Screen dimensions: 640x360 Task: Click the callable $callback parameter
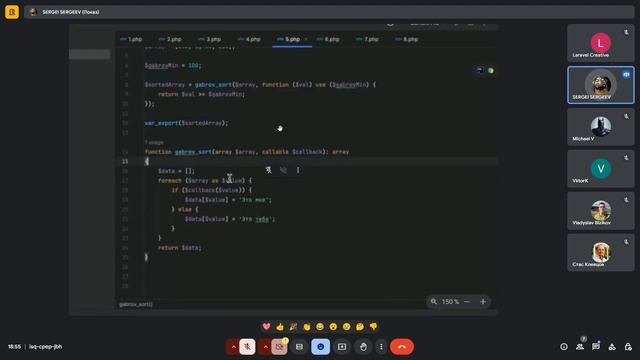tap(292, 152)
